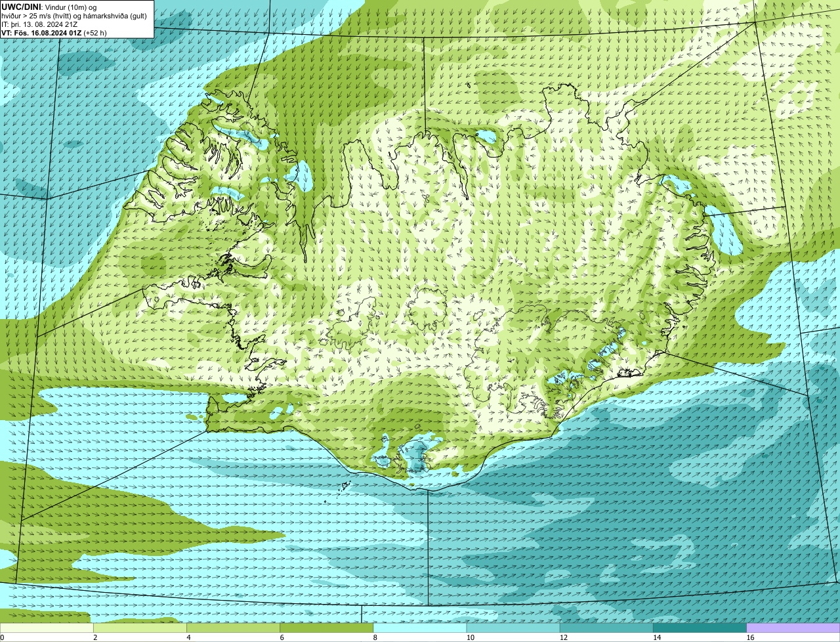Click the "12" label on the wind scale
This screenshot has height=642, width=840.
tap(563, 637)
